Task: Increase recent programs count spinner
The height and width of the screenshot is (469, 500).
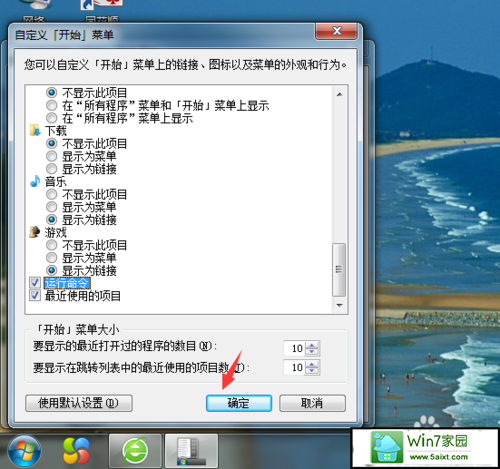Action: coord(312,345)
